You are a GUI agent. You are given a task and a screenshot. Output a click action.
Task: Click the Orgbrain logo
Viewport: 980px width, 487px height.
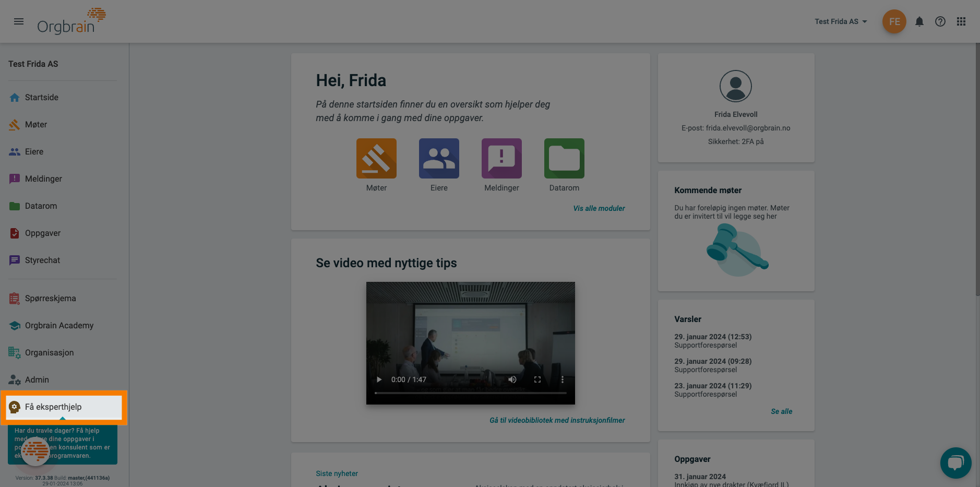point(71,21)
